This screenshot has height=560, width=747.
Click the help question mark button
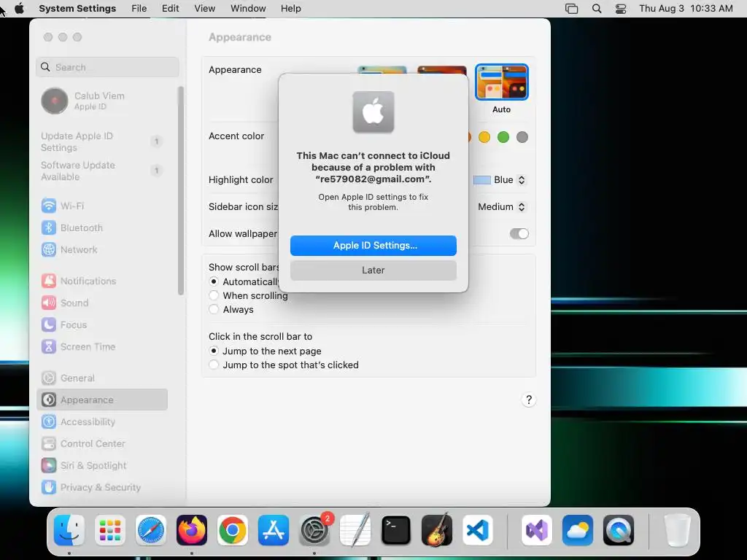[528, 400]
